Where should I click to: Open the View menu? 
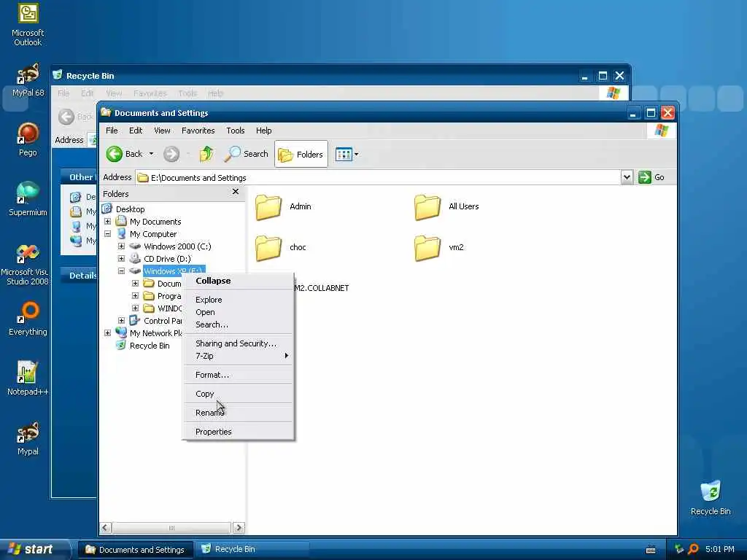click(162, 131)
